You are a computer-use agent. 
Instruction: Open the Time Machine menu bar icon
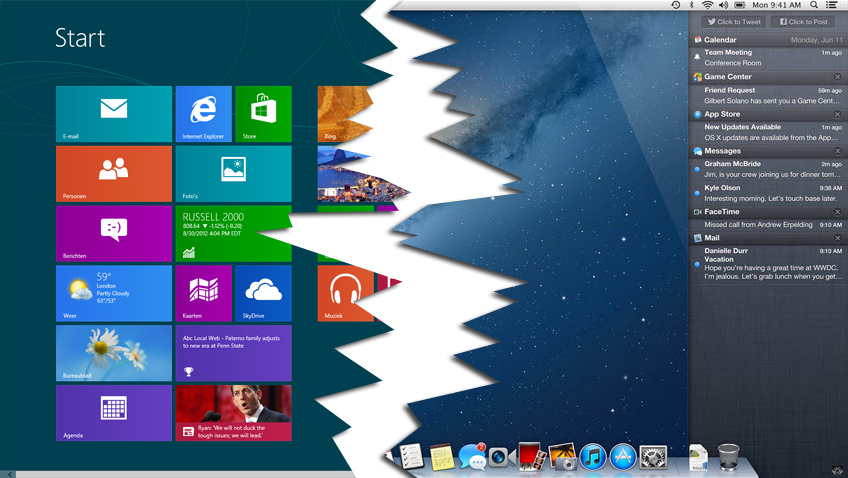click(676, 6)
